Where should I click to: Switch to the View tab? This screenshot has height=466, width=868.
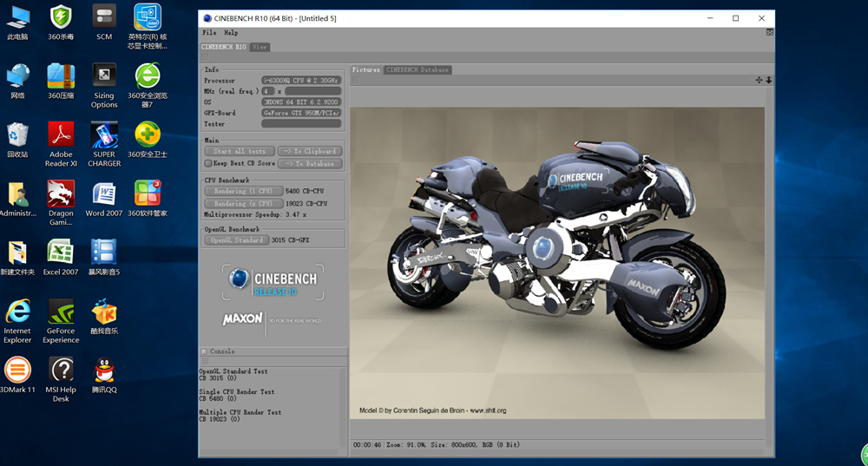click(260, 47)
